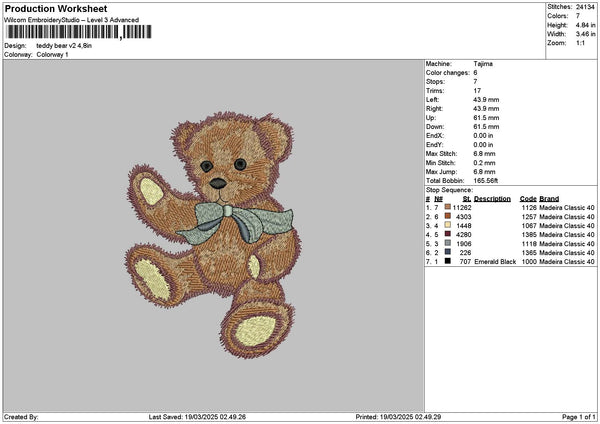Click the St. column header
This screenshot has height=424, width=600.
[x=466, y=198]
